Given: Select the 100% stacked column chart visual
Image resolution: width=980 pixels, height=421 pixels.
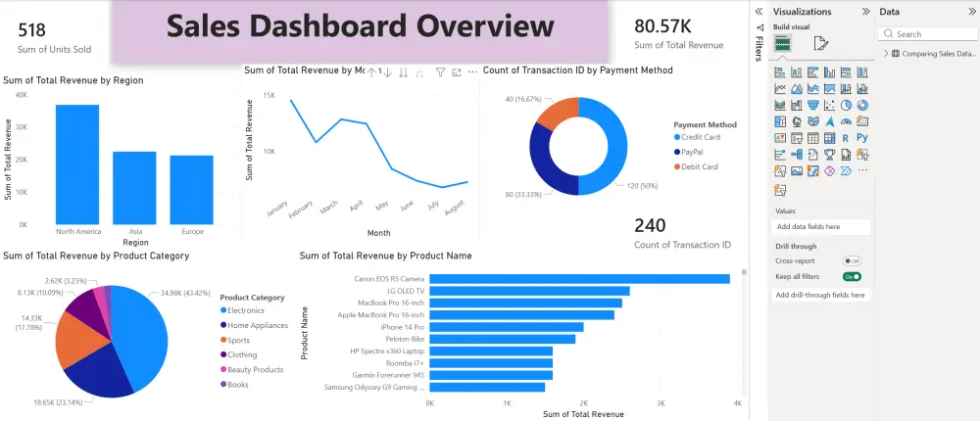Looking at the screenshot, I should (862, 72).
